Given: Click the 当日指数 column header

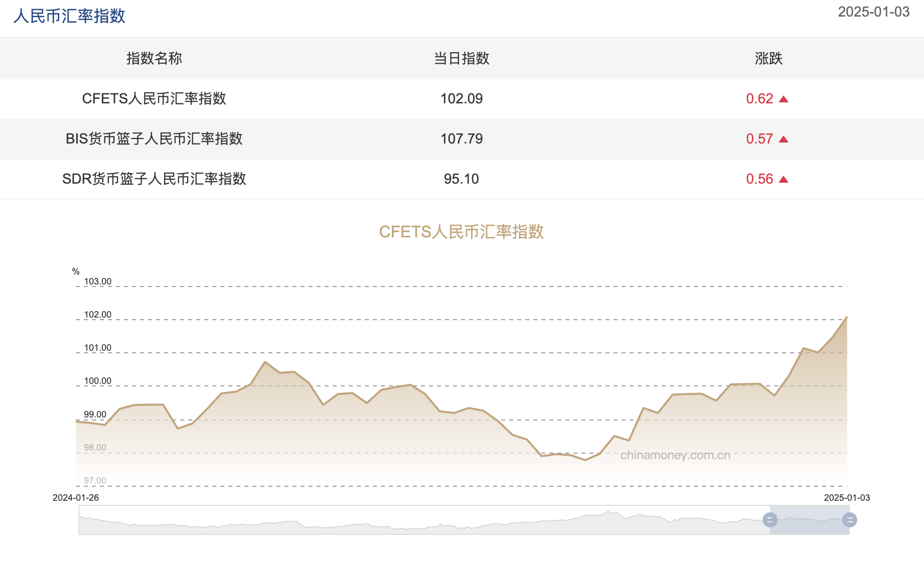Looking at the screenshot, I should pyautogui.click(x=461, y=58).
